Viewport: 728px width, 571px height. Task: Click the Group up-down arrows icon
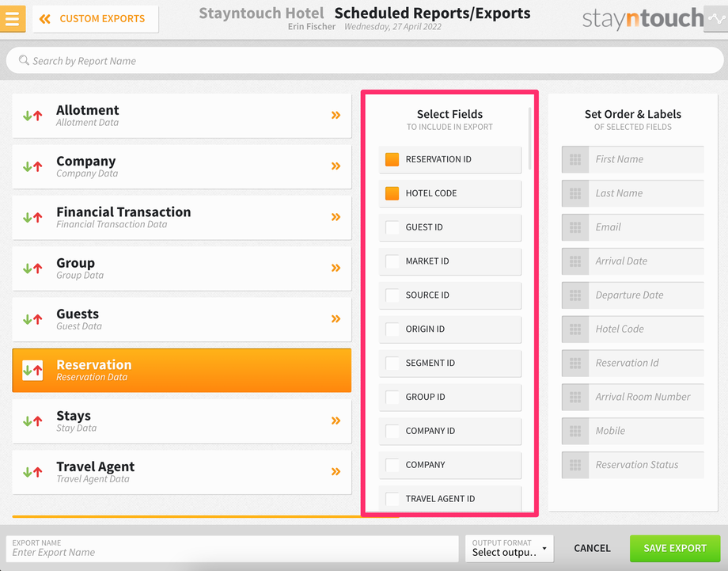[32, 268]
